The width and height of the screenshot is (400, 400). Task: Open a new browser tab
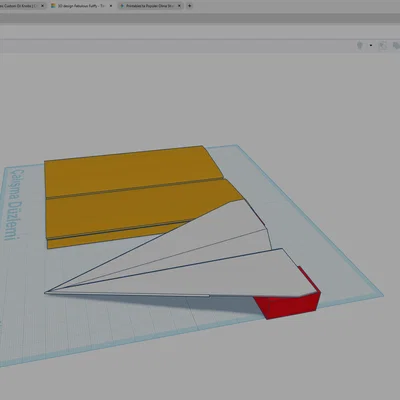tap(189, 6)
